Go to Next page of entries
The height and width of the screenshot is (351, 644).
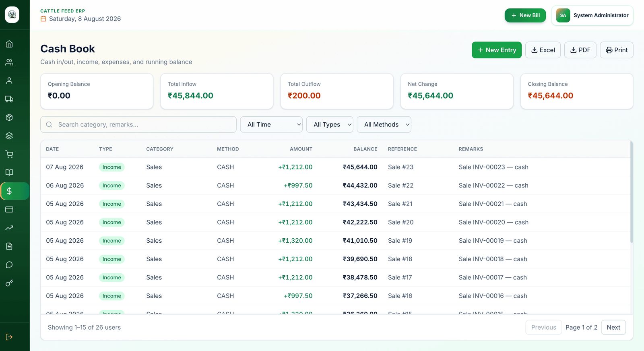(613, 327)
